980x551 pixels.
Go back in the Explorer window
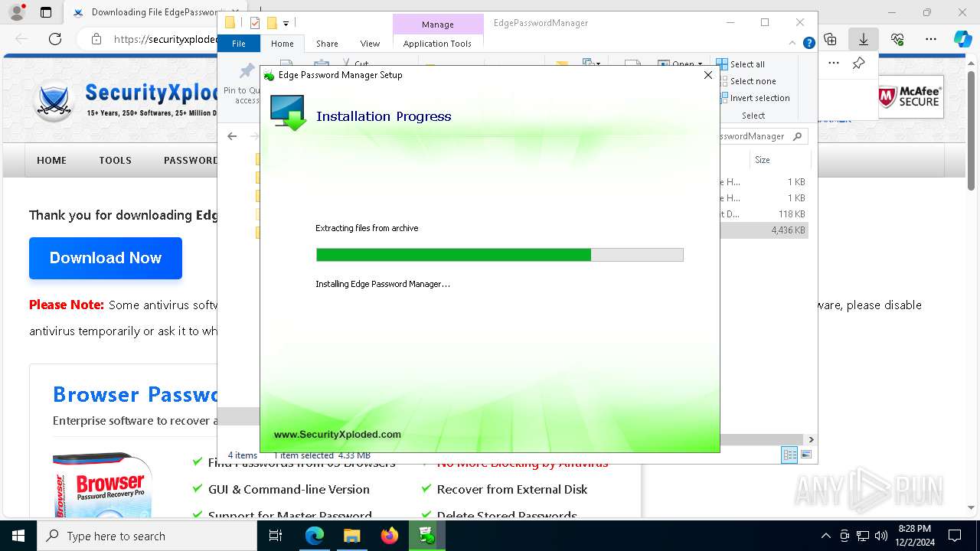point(232,136)
